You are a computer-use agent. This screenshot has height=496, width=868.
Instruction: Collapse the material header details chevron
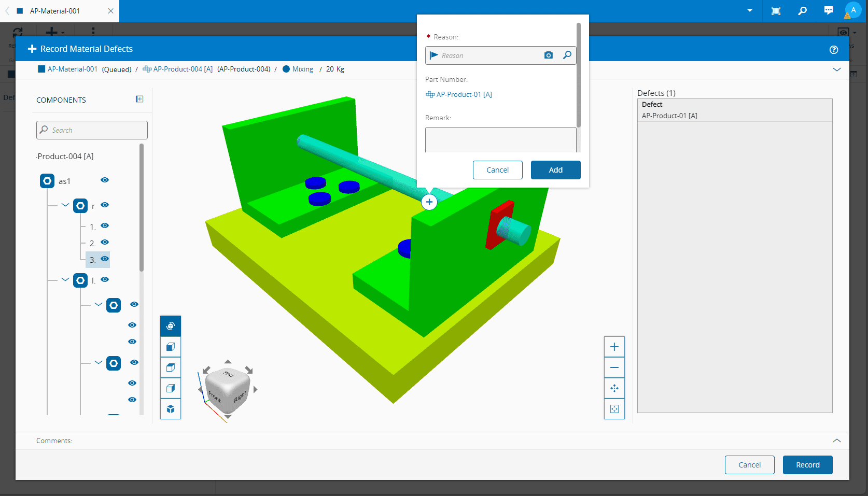(837, 69)
